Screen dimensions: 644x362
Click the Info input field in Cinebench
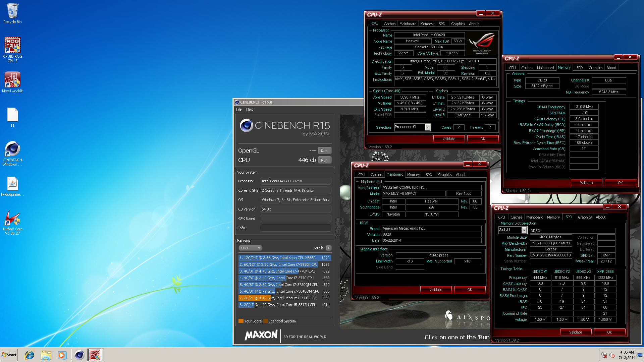296,228
